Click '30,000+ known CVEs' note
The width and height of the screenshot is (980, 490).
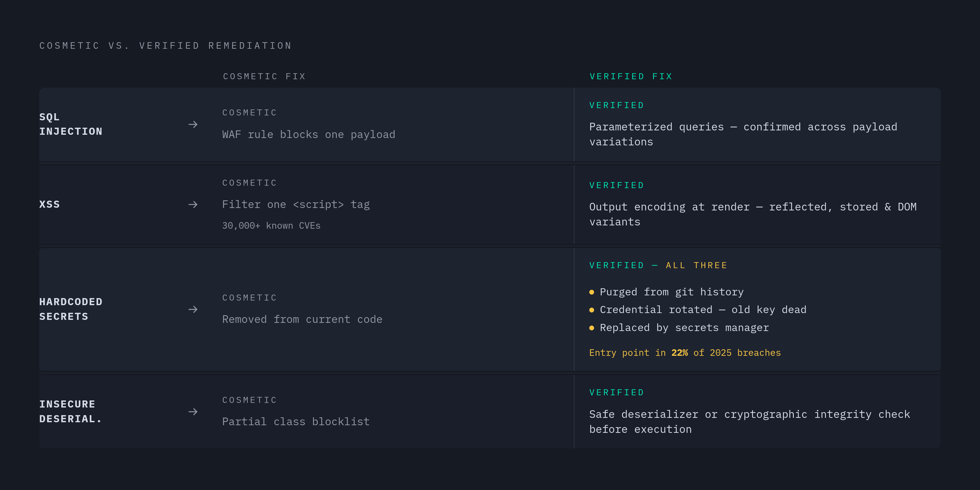click(271, 226)
